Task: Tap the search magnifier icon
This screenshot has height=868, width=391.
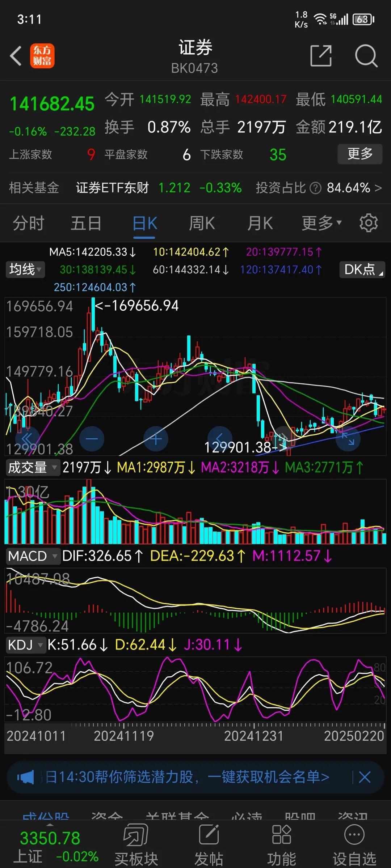Action: [366, 56]
